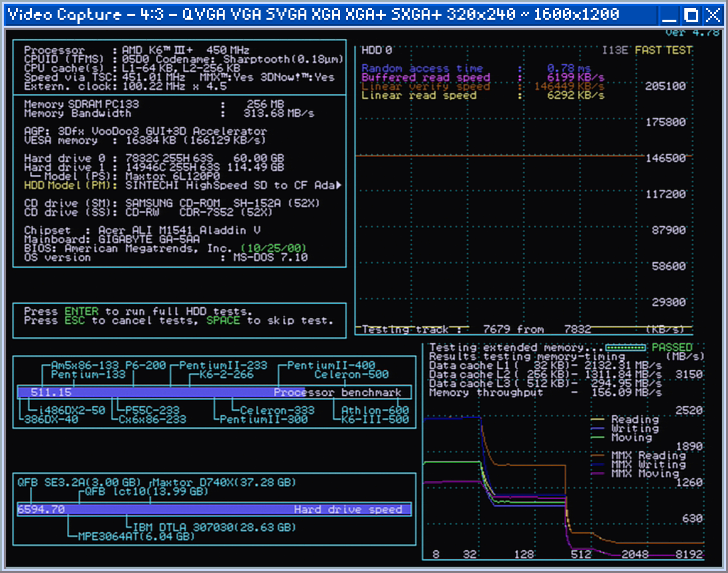Click the AGP 3Dfx Voodoo3 accelerator line
The width and height of the screenshot is (728, 573).
tap(145, 131)
